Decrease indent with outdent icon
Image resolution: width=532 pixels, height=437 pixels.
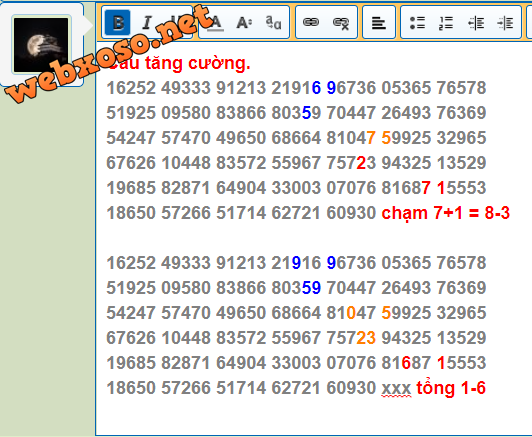[476, 23]
